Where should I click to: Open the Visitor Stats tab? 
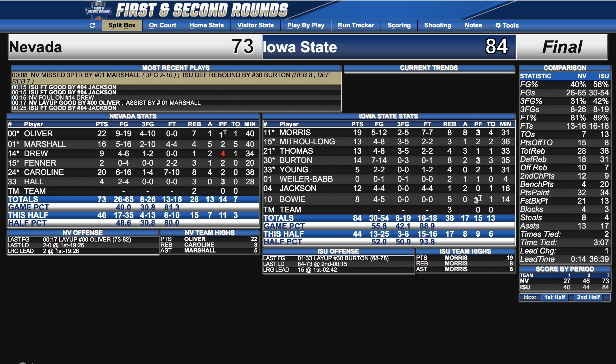(x=255, y=25)
